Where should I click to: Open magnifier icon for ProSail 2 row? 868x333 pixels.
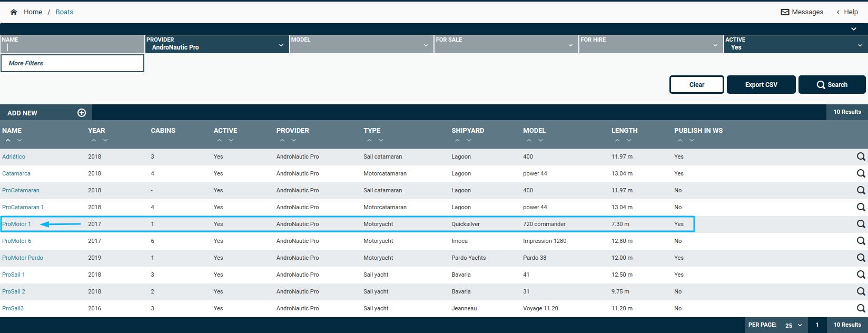861,291
